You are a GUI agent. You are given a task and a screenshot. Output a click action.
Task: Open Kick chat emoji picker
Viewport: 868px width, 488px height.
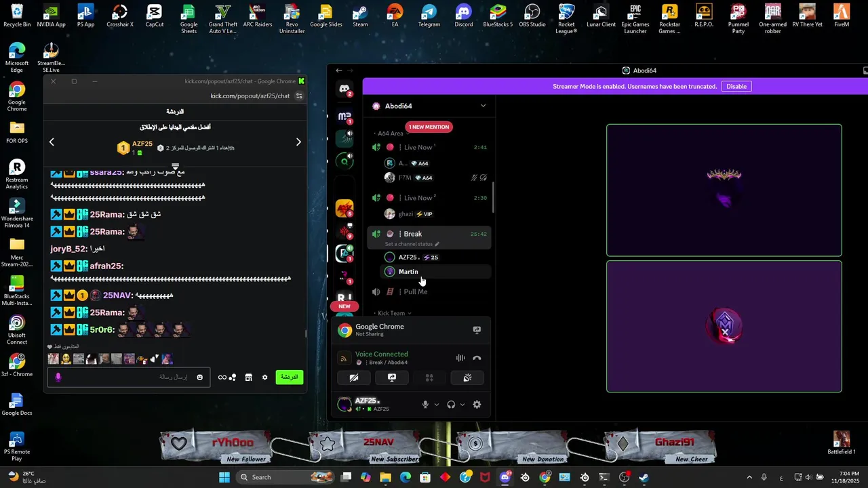pyautogui.click(x=199, y=378)
